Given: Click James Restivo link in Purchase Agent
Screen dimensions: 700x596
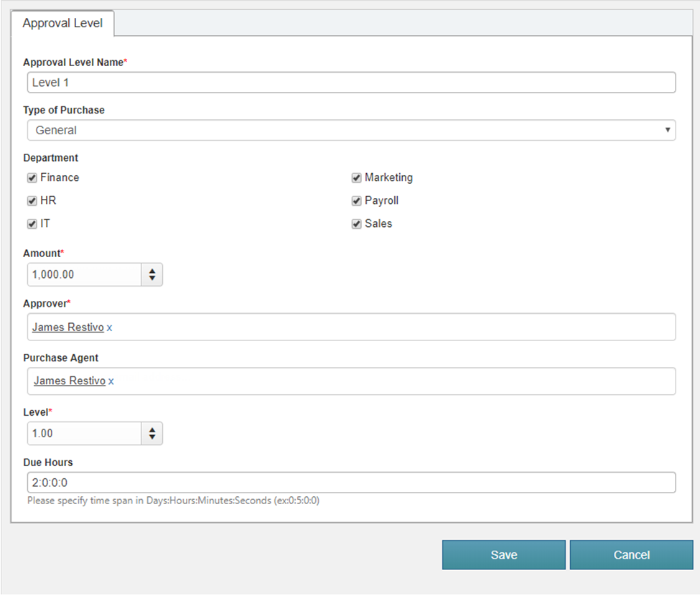Looking at the screenshot, I should [69, 381].
